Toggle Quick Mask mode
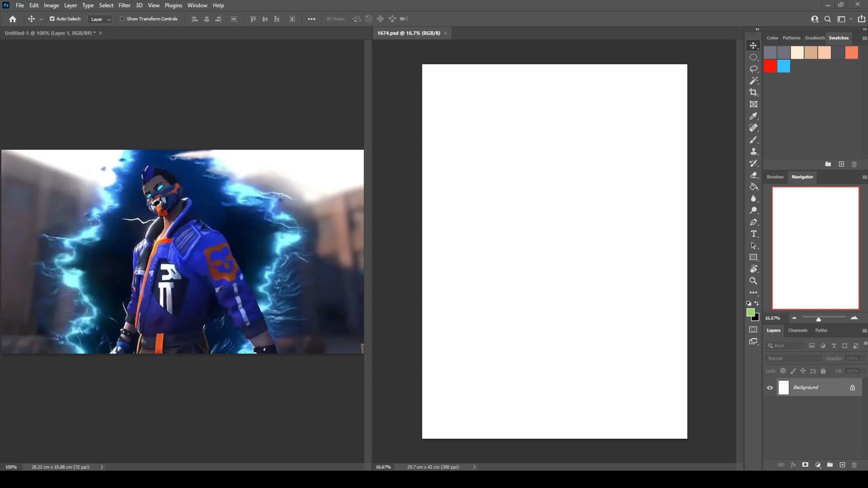 click(x=753, y=329)
